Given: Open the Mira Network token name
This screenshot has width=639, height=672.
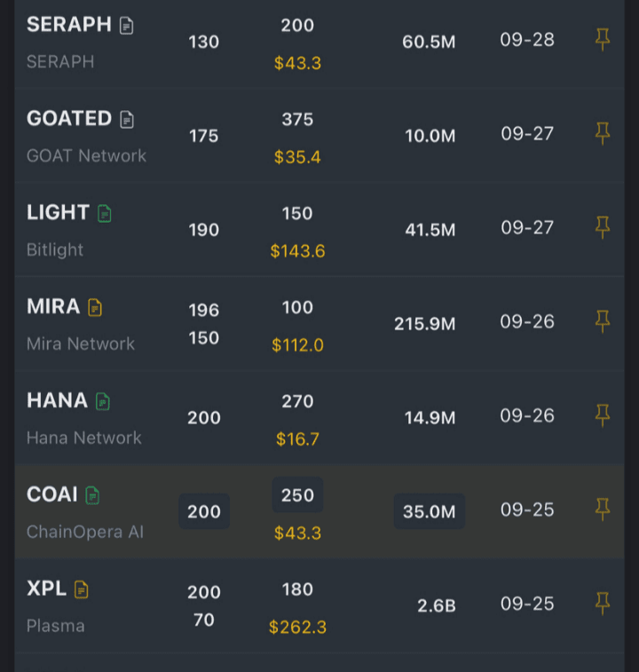Looking at the screenshot, I should (x=81, y=344).
